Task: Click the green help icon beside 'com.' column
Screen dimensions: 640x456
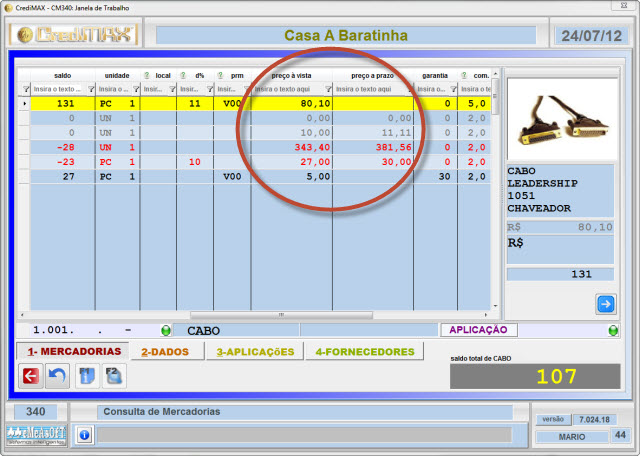Action: [465, 76]
